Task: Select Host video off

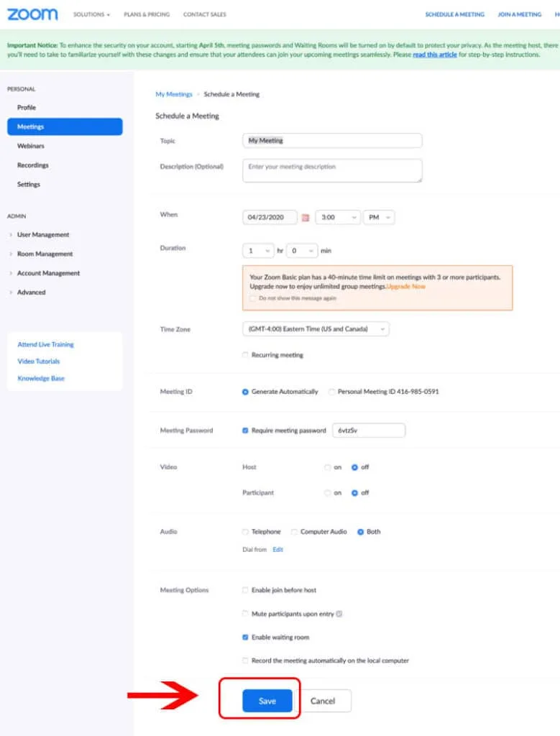Action: pyautogui.click(x=354, y=467)
